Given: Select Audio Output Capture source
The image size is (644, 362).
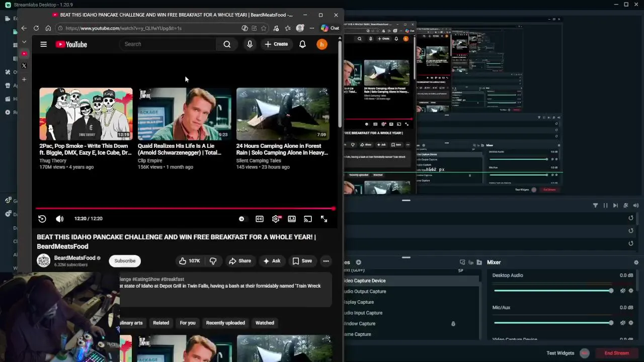Looking at the screenshot, I should (x=412, y=292).
